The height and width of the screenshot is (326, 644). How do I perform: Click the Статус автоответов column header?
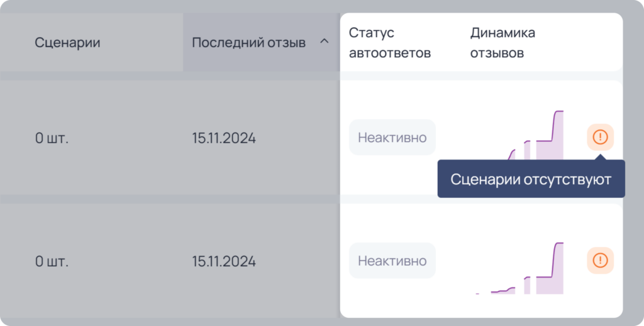[x=390, y=43]
